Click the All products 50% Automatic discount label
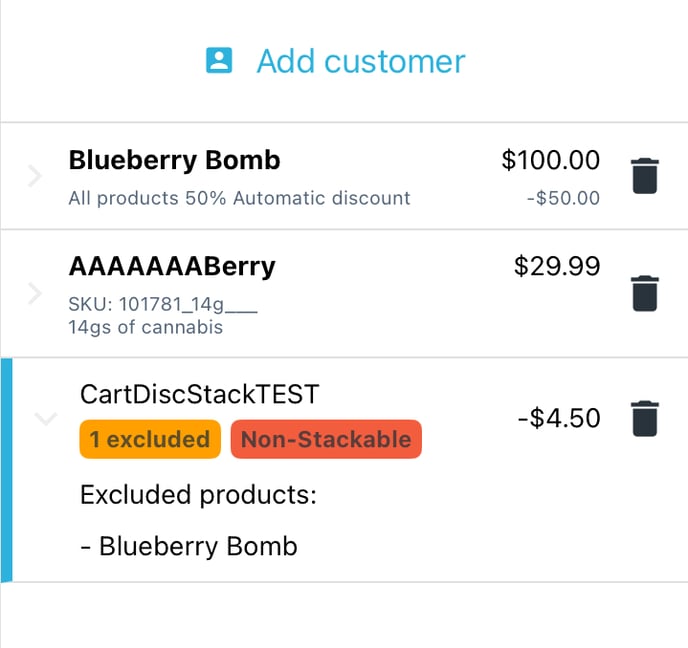The width and height of the screenshot is (688, 648). [x=239, y=198]
